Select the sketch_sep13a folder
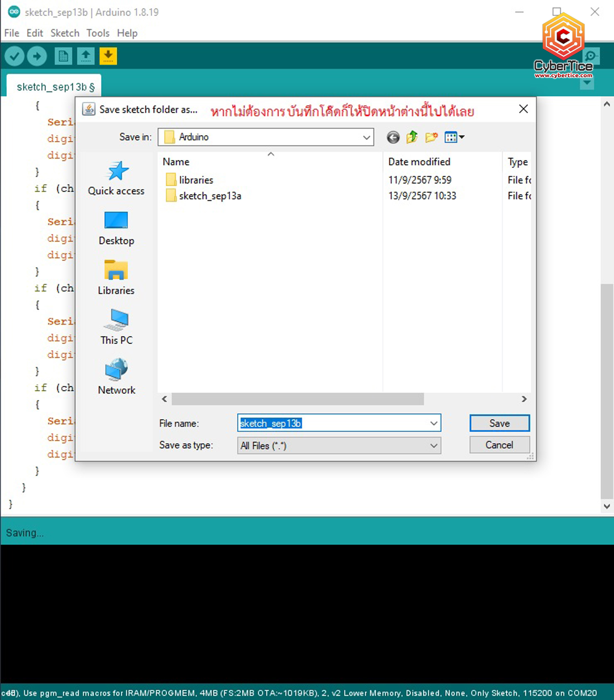This screenshot has width=614, height=700. point(210,196)
